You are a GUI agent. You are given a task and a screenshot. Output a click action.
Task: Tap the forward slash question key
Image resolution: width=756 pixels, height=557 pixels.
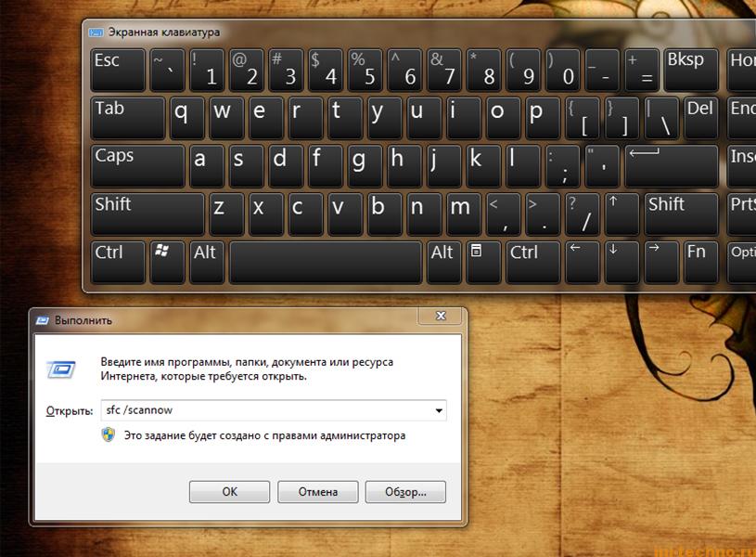coord(583,214)
